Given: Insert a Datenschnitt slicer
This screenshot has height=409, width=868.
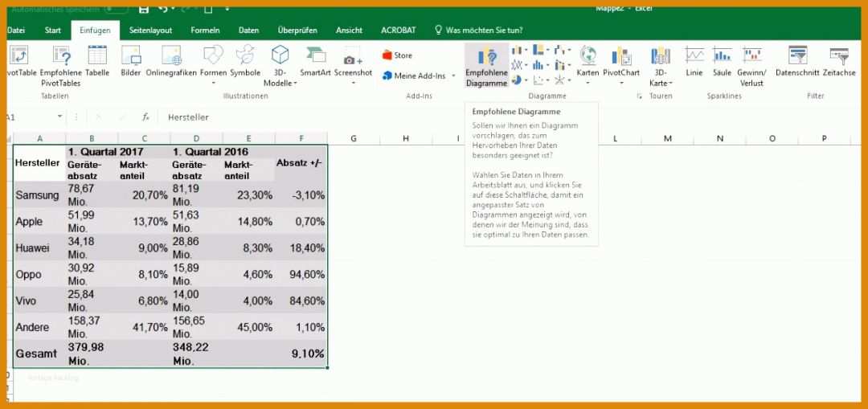Looking at the screenshot, I should tap(797, 62).
